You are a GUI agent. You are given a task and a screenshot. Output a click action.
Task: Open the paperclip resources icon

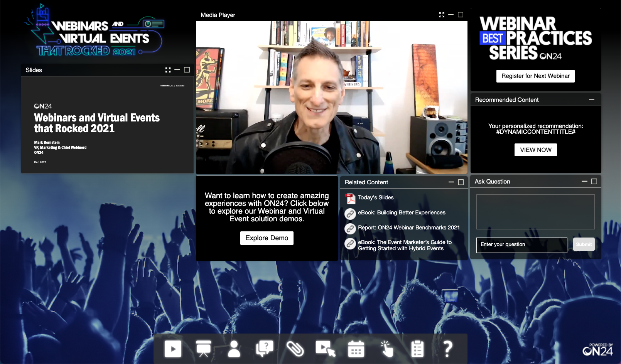click(295, 349)
